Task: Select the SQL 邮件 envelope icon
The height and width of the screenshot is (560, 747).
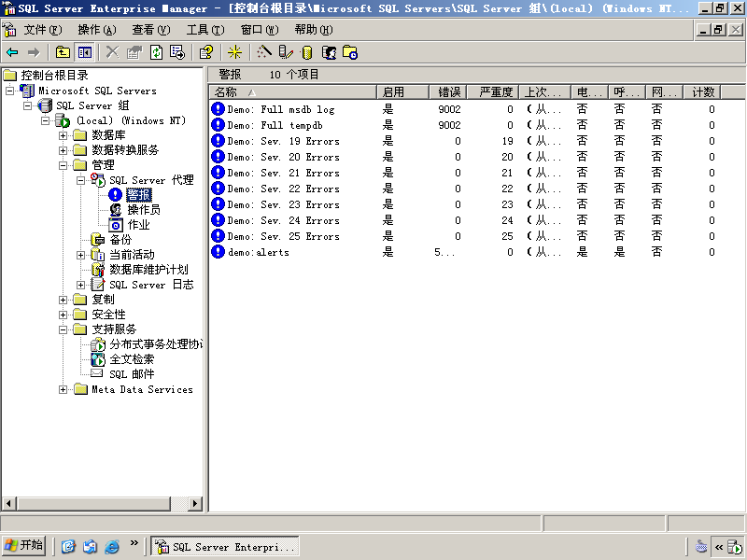Action: (97, 373)
